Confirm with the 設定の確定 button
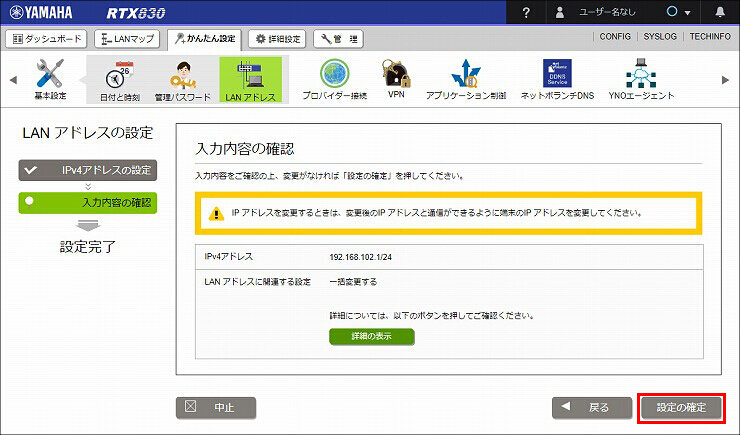 pyautogui.click(x=681, y=407)
